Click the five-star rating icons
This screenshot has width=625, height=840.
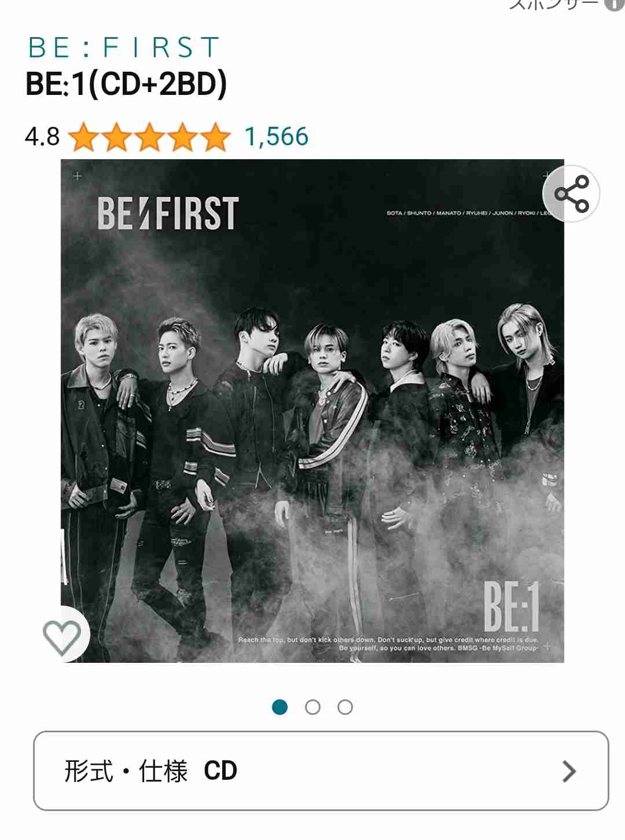click(149, 137)
